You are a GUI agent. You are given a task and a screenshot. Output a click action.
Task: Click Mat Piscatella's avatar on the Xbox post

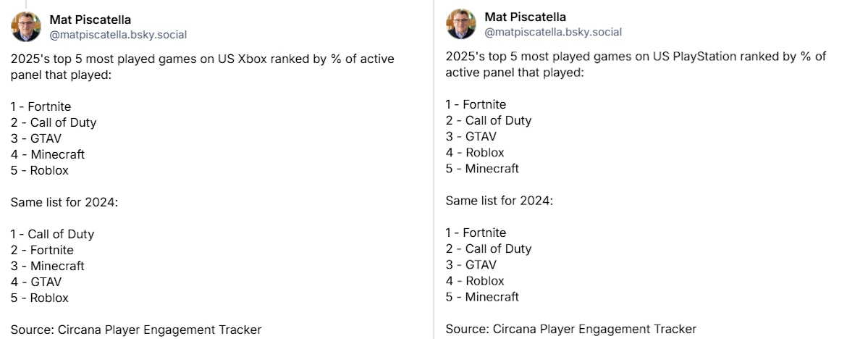[x=26, y=27]
